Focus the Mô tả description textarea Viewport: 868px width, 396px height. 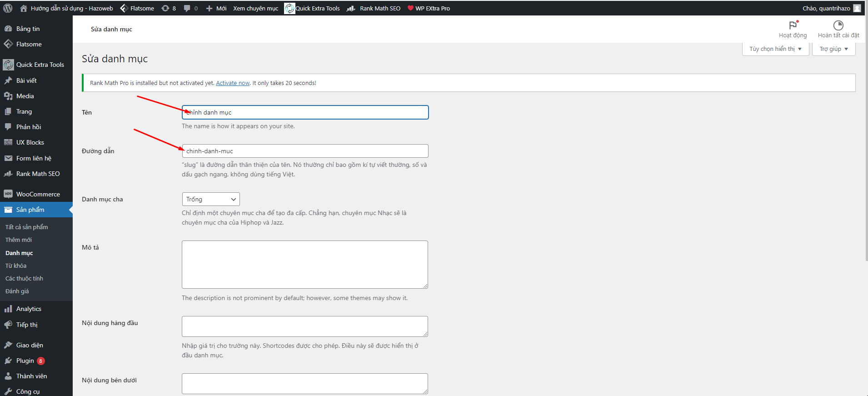click(x=305, y=264)
